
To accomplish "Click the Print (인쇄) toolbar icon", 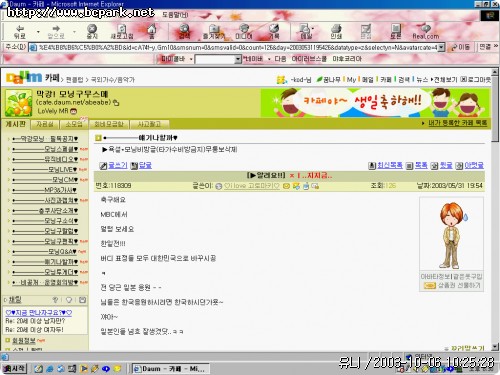I will pos(336,32).
